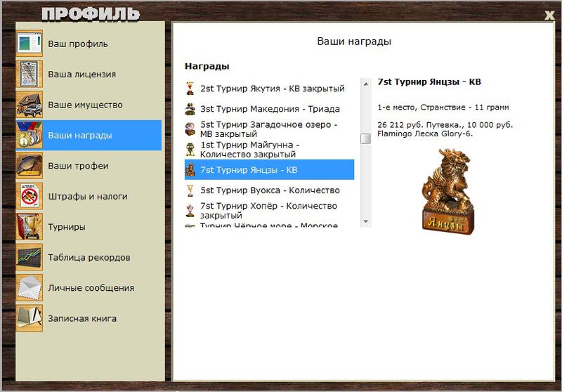Click the Янцзы dragon statuette list icon

point(190,170)
